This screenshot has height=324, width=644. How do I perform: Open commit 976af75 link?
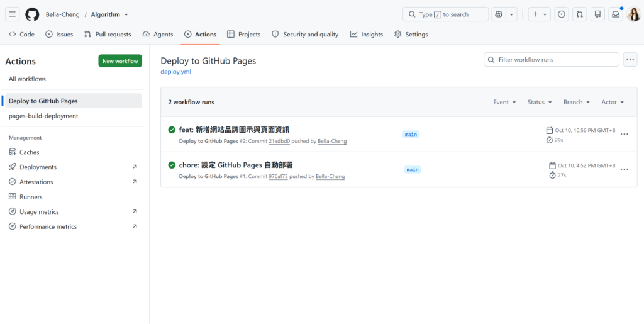coord(278,177)
